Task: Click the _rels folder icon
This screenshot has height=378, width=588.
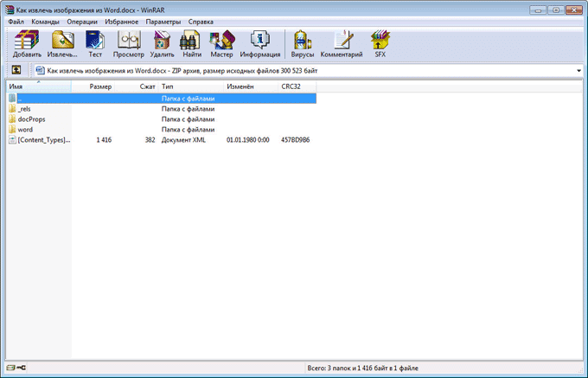Action: click(x=12, y=109)
